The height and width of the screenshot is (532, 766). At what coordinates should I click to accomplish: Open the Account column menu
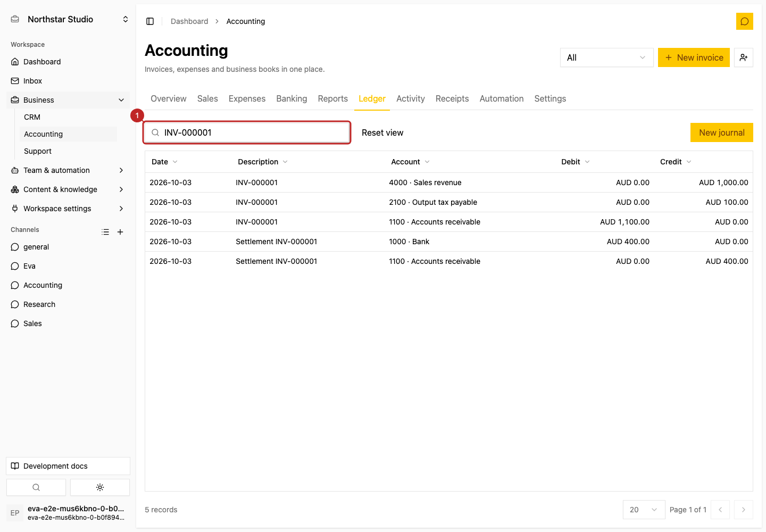pyautogui.click(x=410, y=162)
